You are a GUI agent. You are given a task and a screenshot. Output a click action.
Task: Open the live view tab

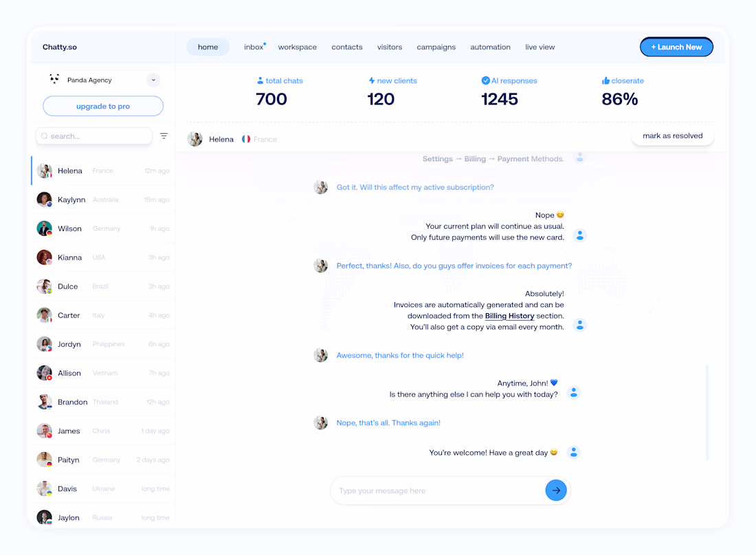tap(540, 47)
